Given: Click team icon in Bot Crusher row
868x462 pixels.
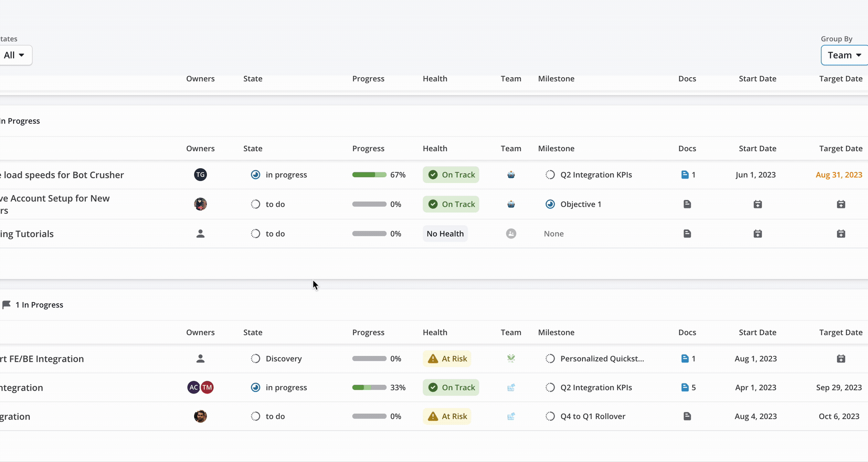Looking at the screenshot, I should [511, 175].
